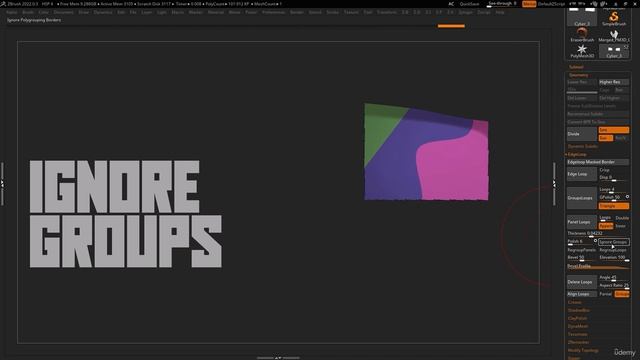Collapse the right tray divider handle
This screenshot has height=360, width=640.
(554, 184)
